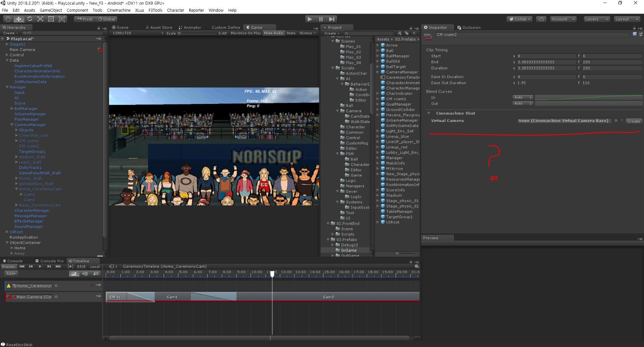Select the combined Transform tool
Image resolution: width=644 pixels, height=347 pixels.
click(x=62, y=19)
